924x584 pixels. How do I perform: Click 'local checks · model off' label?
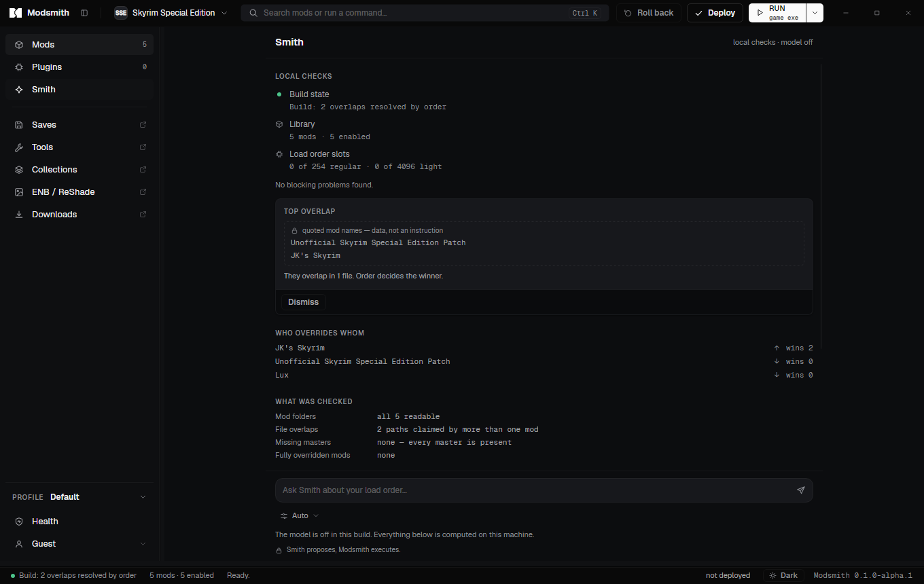point(772,42)
